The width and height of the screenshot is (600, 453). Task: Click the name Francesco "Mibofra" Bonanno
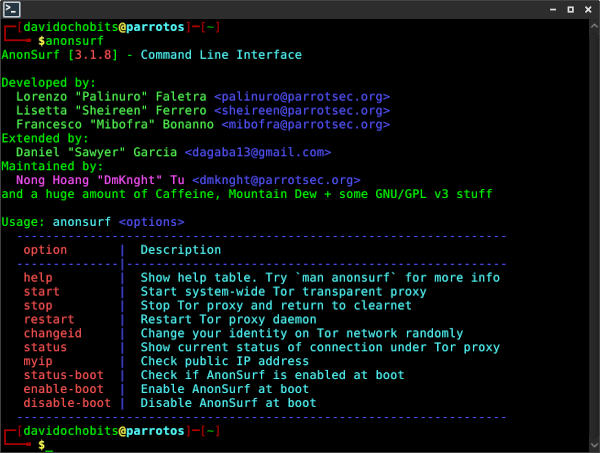(x=115, y=124)
